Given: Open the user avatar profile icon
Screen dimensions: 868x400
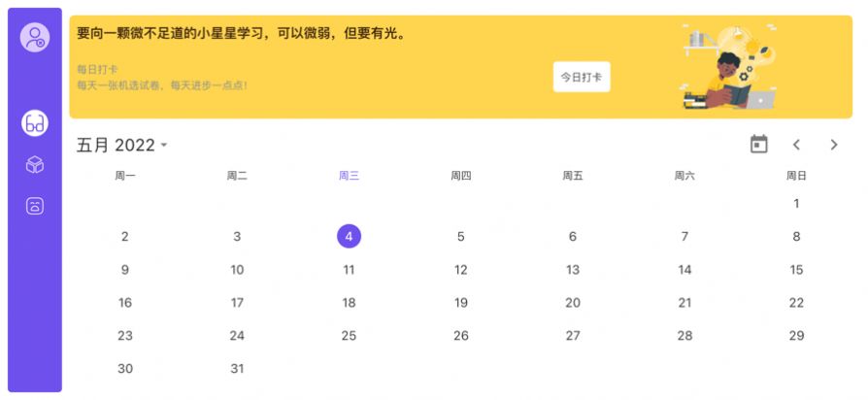Looking at the screenshot, I should coord(35,38).
